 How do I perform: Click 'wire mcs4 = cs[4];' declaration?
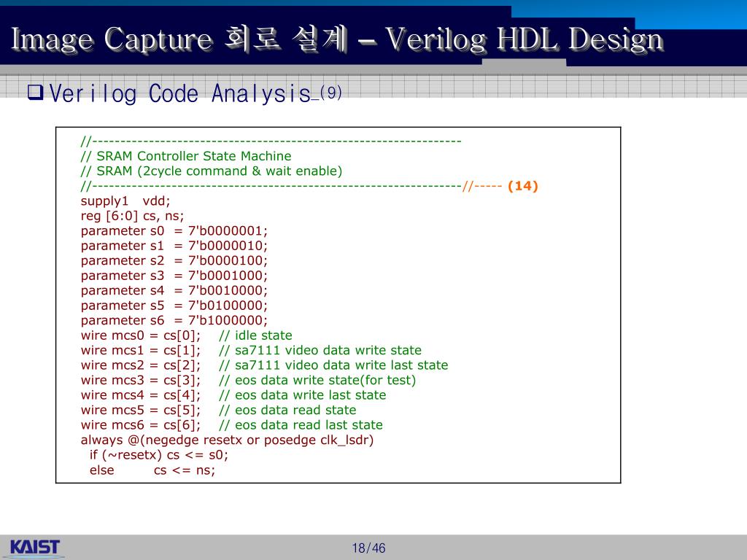click(141, 395)
